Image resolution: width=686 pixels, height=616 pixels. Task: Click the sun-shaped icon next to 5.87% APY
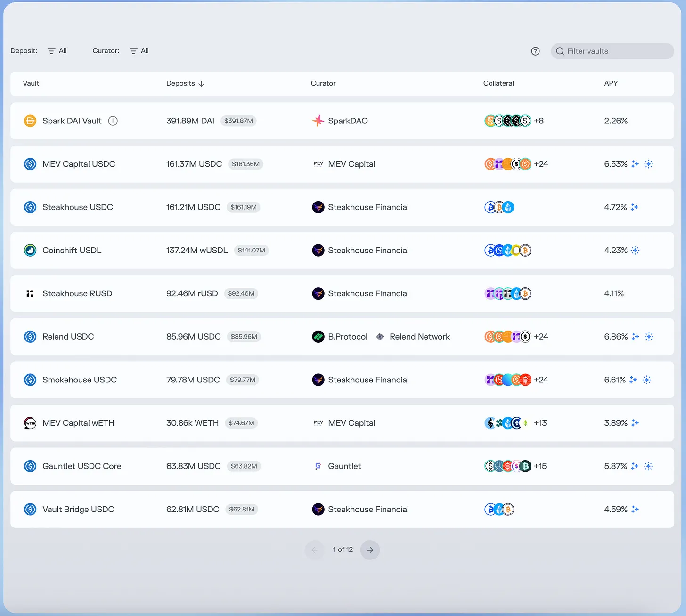(x=648, y=466)
